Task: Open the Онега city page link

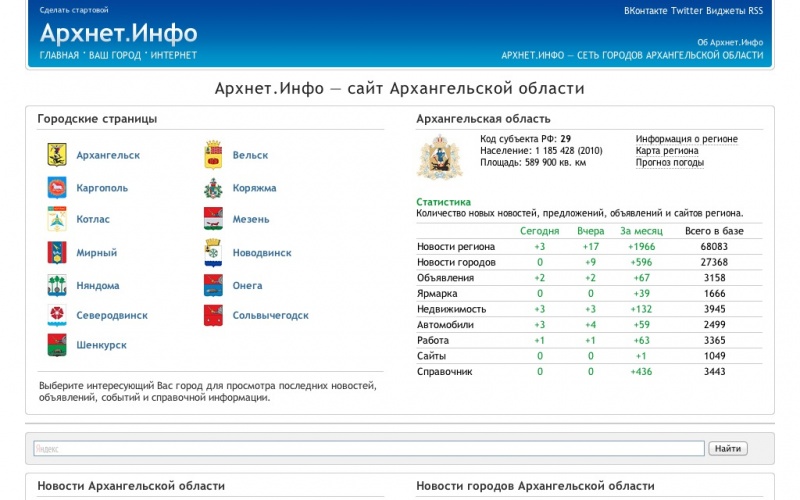Action: coord(247,286)
